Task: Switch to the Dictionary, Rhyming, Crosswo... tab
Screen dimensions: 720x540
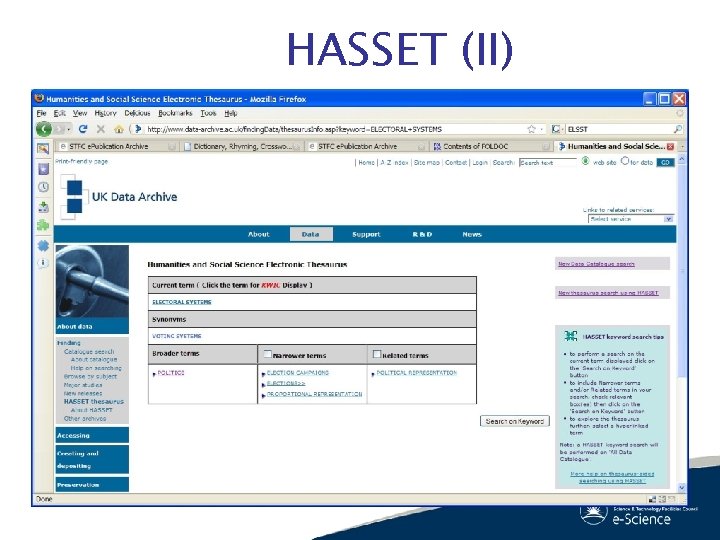Action: (x=241, y=146)
